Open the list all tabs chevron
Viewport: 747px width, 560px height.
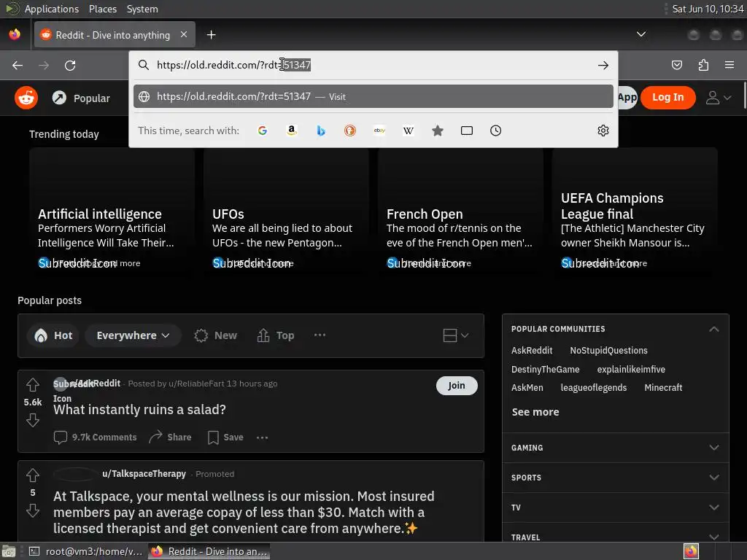pos(641,34)
